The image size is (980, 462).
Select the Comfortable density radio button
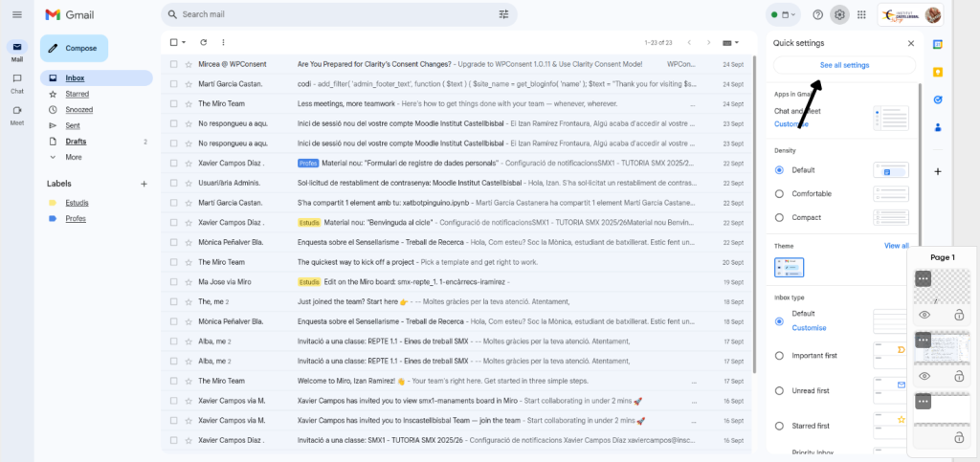click(x=779, y=193)
